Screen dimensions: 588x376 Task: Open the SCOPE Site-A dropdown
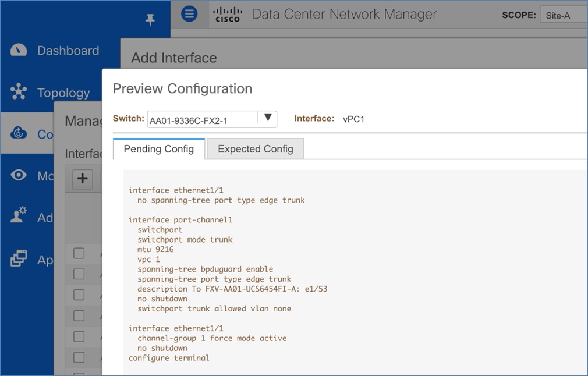564,15
